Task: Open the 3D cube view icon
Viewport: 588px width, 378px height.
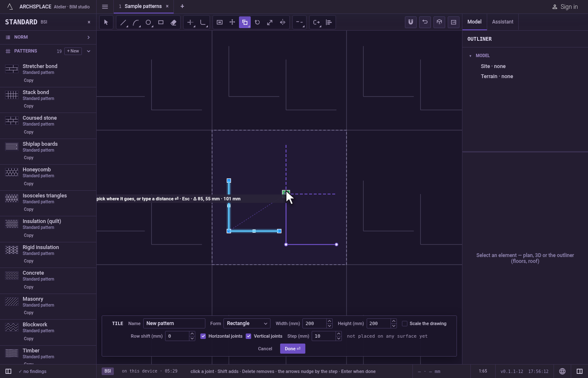Action: (x=439, y=22)
